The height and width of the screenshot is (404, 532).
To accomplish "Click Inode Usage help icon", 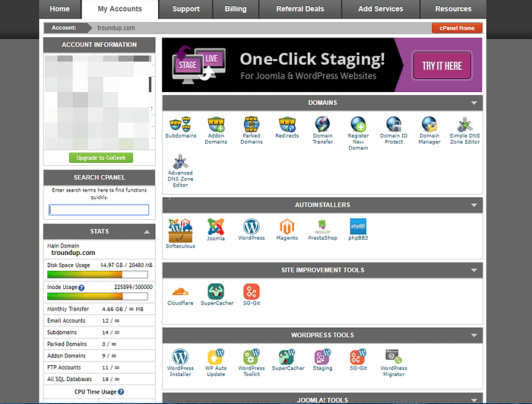I will (81, 288).
